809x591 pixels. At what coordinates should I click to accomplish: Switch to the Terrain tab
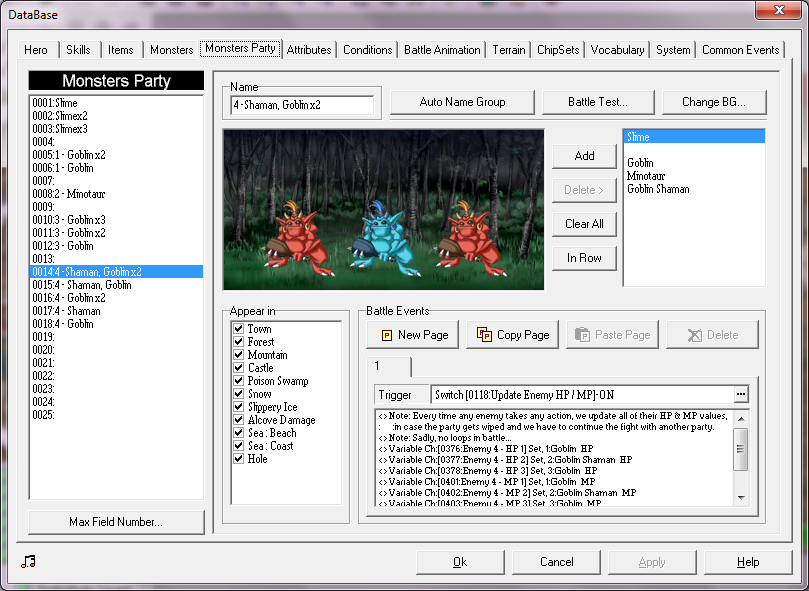(509, 50)
